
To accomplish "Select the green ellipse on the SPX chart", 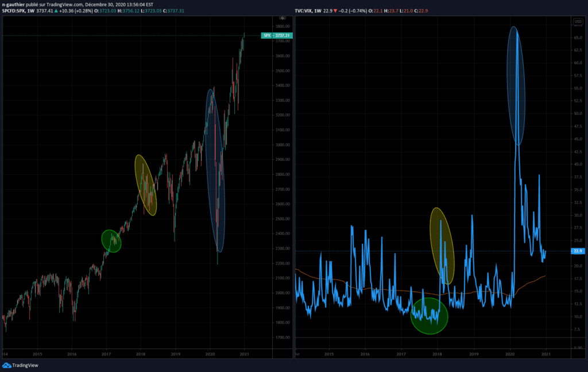I will coord(111,241).
